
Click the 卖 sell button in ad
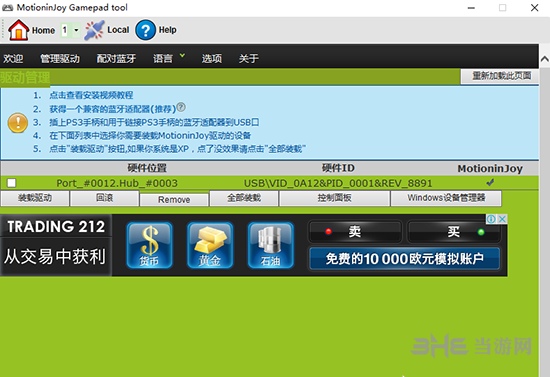pos(355,231)
